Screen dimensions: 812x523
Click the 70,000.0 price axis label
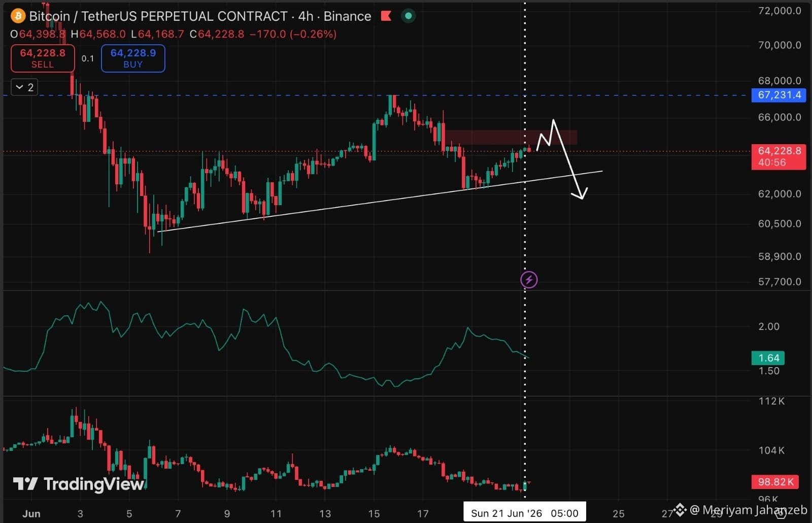pos(780,45)
